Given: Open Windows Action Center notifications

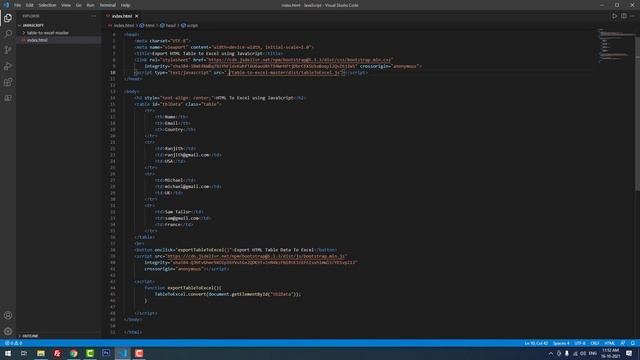Looking at the screenshot, I should [629, 353].
